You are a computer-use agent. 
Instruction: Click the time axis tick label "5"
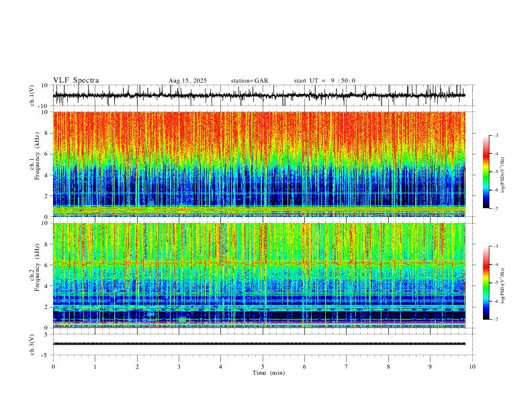click(x=263, y=367)
